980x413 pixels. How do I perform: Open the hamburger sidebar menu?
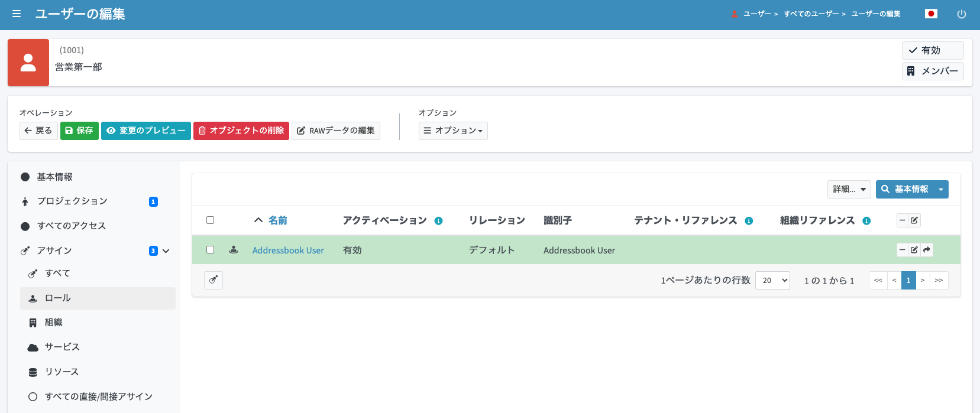pos(17,14)
